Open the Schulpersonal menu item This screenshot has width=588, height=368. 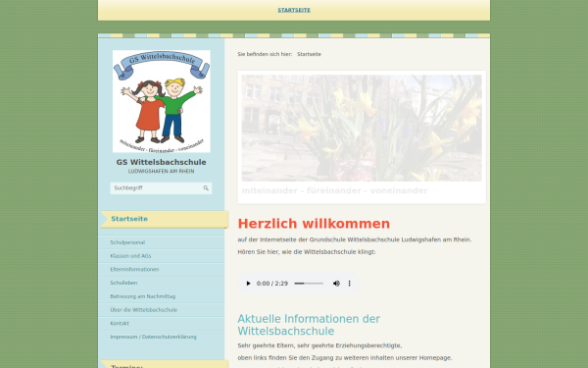coord(127,242)
